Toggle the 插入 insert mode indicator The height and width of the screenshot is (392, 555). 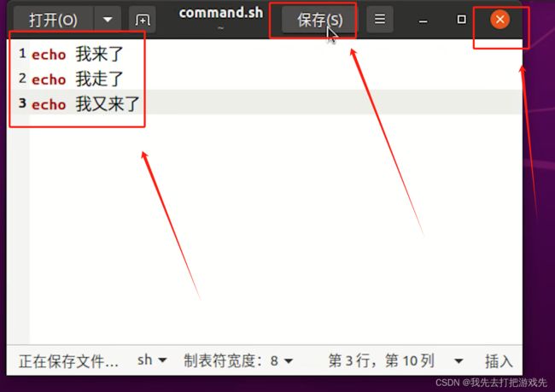click(499, 361)
